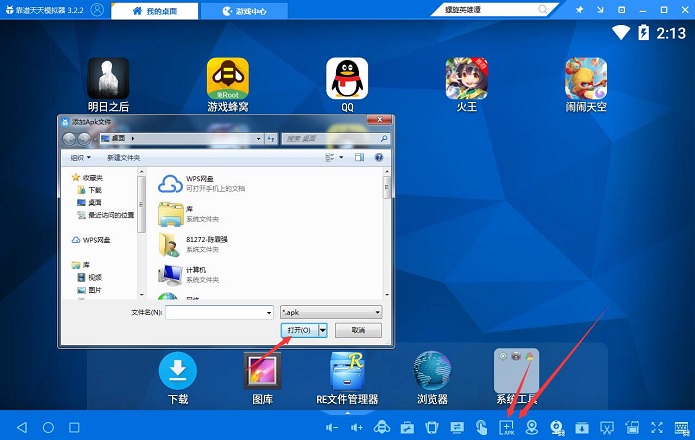Click the volume down speaker icon
Image resolution: width=695 pixels, height=440 pixels.
(332, 427)
